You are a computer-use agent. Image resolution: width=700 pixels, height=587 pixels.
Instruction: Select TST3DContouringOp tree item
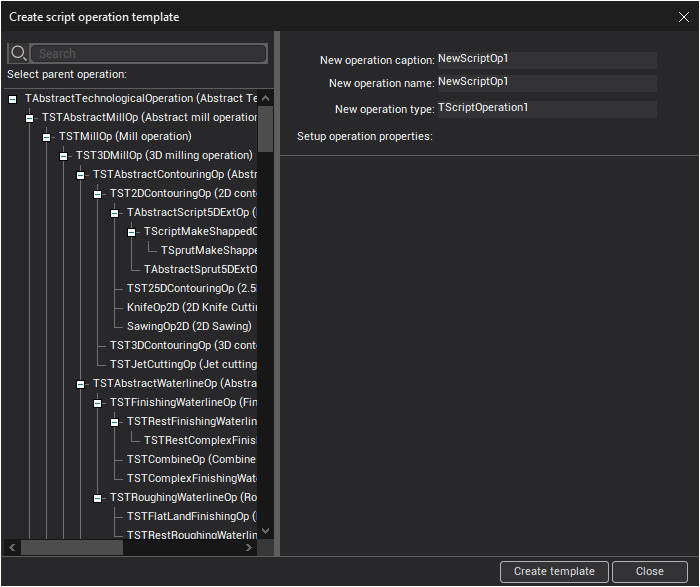(182, 345)
